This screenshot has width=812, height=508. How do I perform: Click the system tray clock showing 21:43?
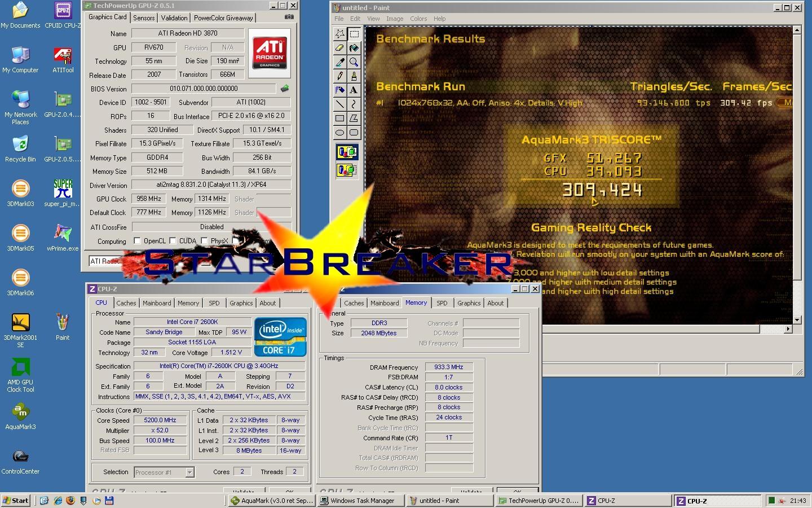pyautogui.click(x=798, y=501)
